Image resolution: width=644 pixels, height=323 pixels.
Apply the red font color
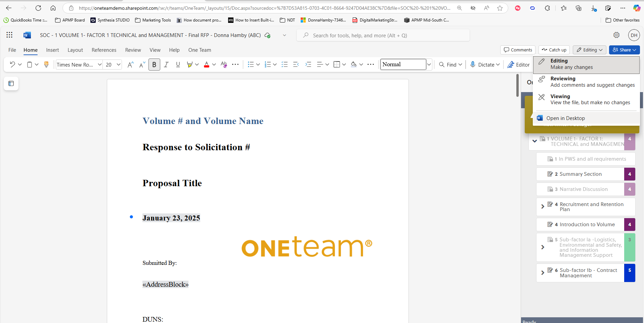[207, 65]
